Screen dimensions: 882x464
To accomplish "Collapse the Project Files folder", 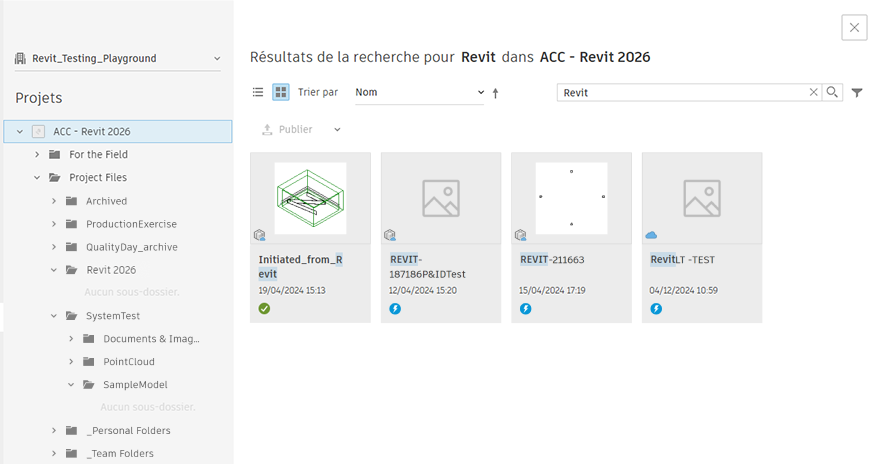I will coord(37,178).
